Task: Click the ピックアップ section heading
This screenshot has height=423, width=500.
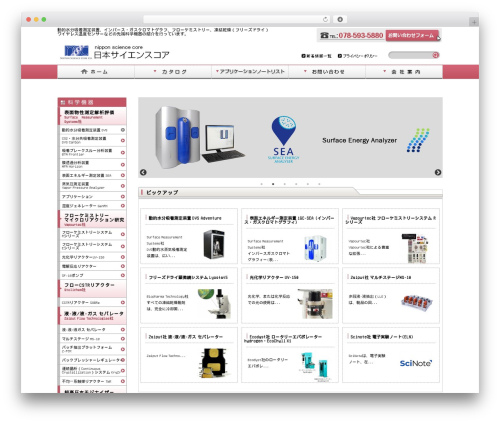Action: [162, 192]
